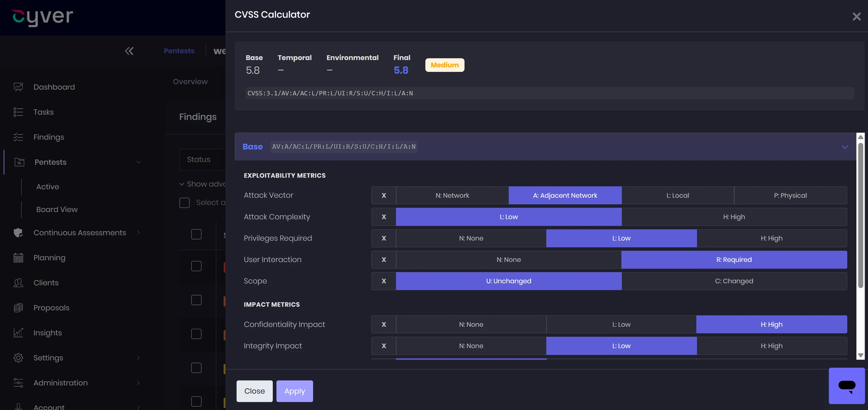Screen dimensions: 868x410
Task: Open the Active pentests item
Action: pos(47,187)
